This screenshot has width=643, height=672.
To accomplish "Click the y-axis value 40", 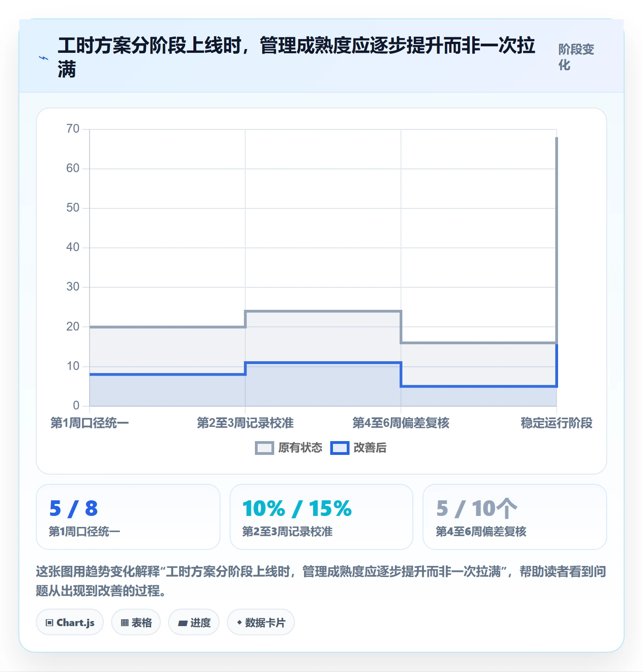I will (x=73, y=247).
